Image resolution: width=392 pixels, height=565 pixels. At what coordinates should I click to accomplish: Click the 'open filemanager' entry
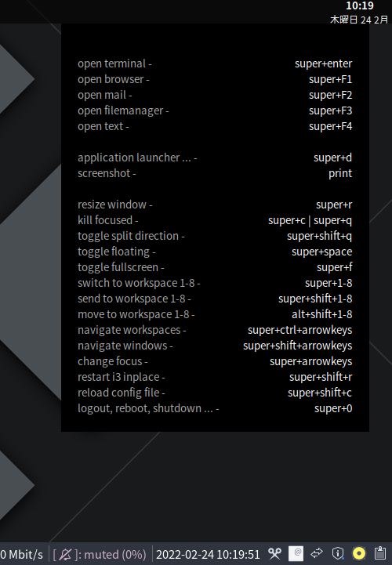123,110
